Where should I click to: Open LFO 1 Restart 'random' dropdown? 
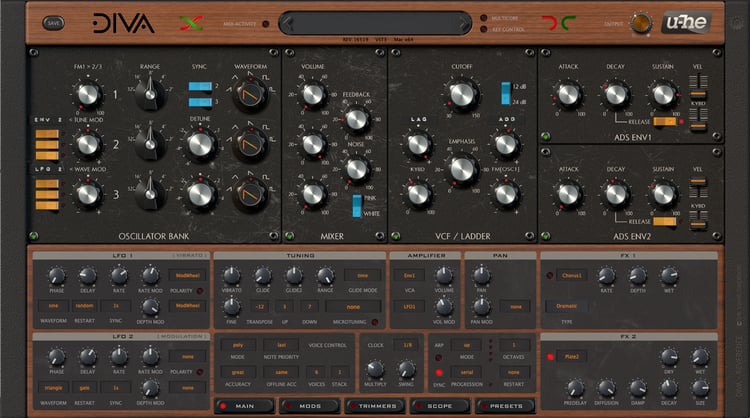(84, 306)
